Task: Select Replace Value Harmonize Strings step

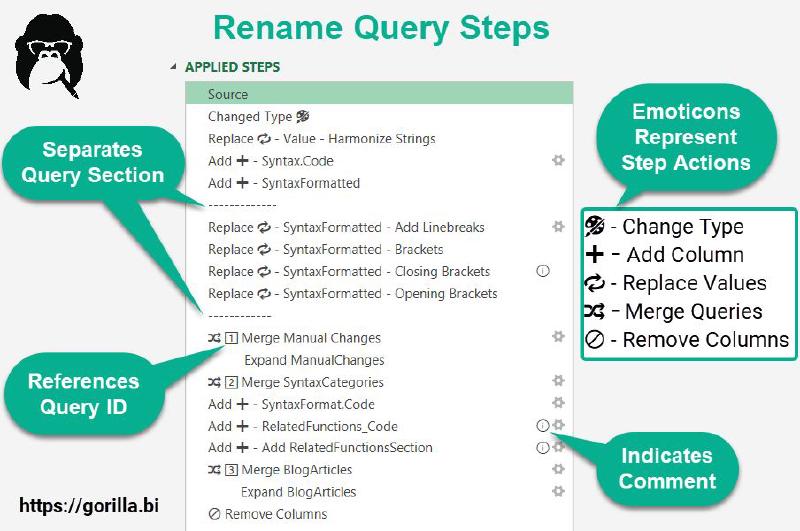Action: [379, 139]
